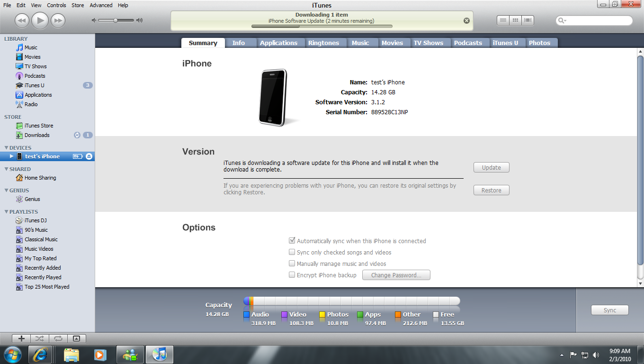
Task: Toggle repeat mode
Action: coord(58,338)
